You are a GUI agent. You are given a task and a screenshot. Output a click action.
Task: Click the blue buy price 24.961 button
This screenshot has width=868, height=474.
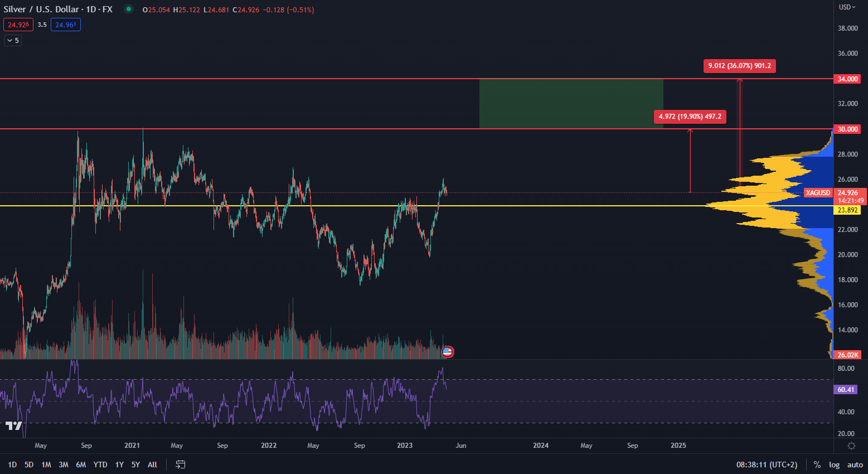tap(66, 25)
